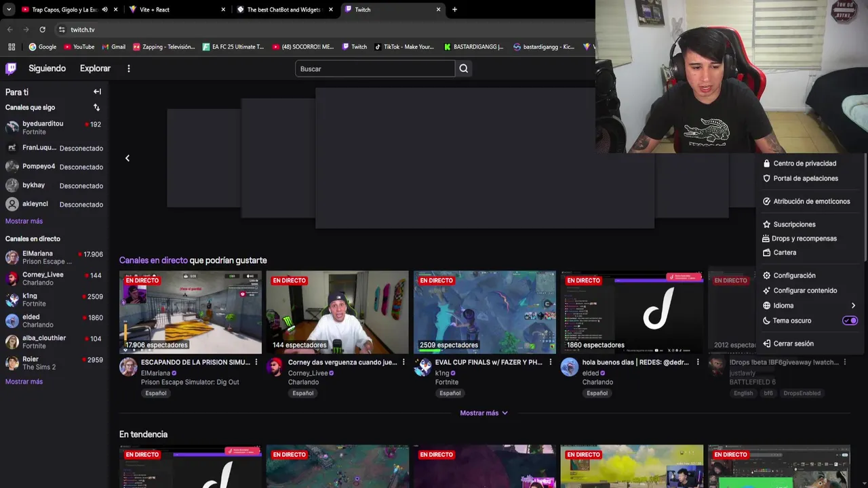This screenshot has height=488, width=868.
Task: Open options menu for Corney_Livee stream card
Action: pos(403,363)
